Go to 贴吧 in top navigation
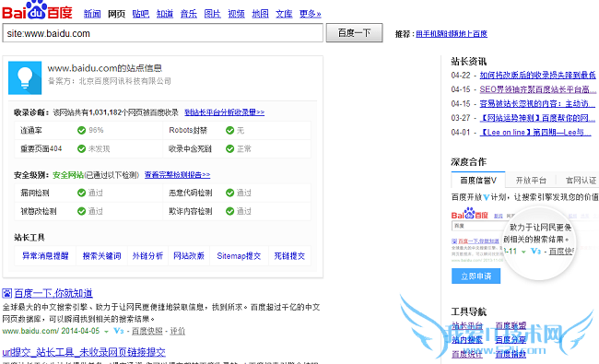 click(141, 14)
